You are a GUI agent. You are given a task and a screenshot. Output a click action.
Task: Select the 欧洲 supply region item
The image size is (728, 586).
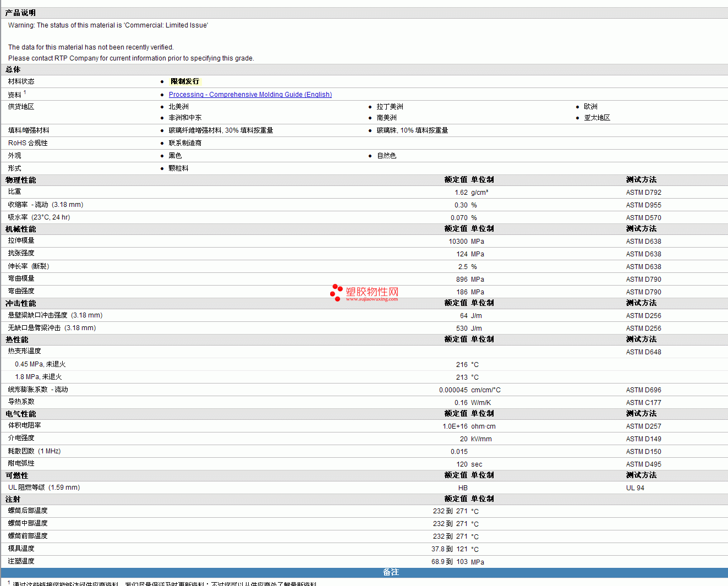click(x=590, y=107)
